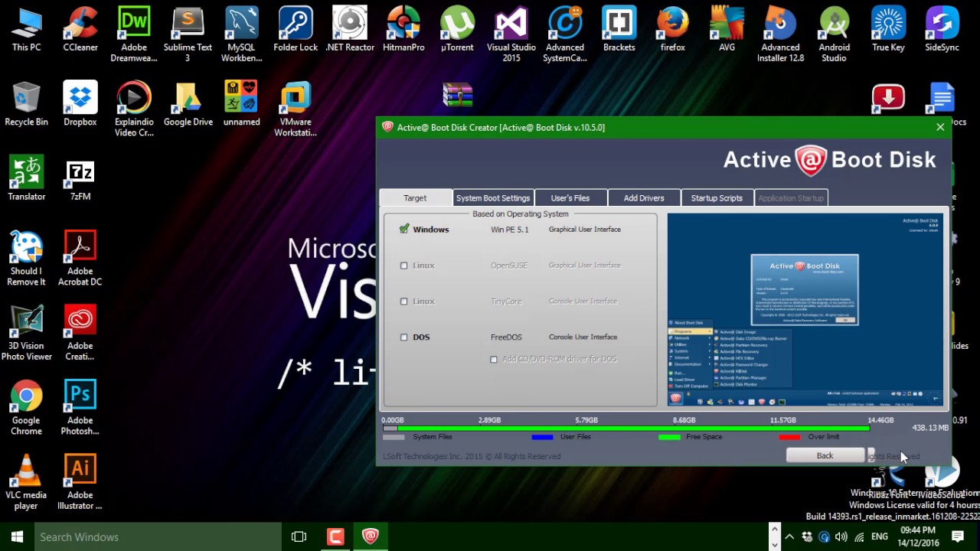Launch µTorrent from desktop
Image resolution: width=980 pixels, height=551 pixels.
point(457,31)
